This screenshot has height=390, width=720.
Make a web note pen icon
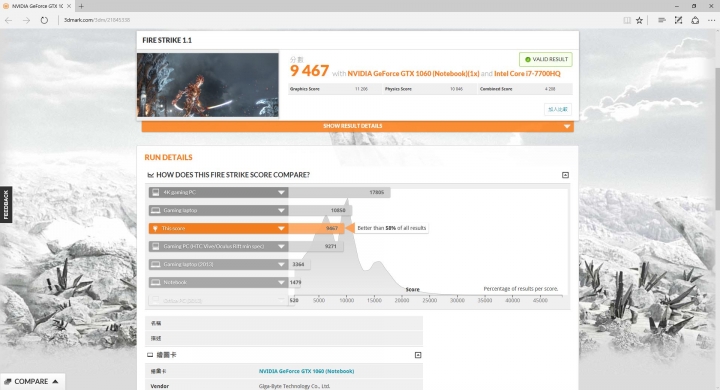(678, 20)
